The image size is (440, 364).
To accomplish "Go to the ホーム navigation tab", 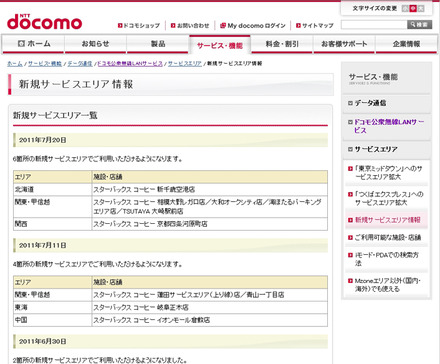I will 33,44.
